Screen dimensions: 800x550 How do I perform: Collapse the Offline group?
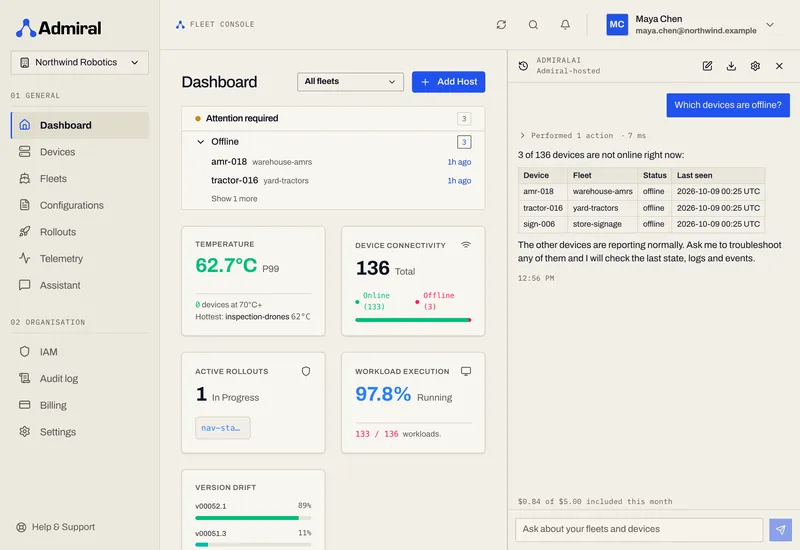201,142
